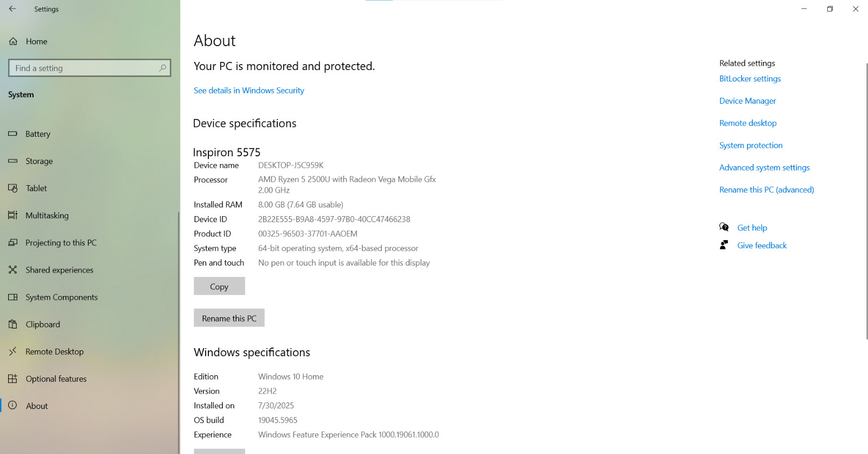Click the Get help link

[x=752, y=228]
